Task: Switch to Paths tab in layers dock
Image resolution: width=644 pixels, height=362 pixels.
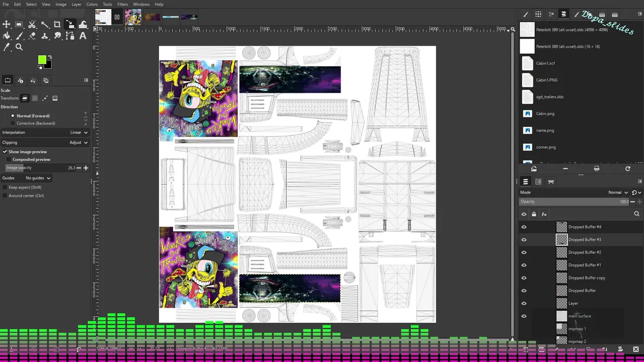Action: pos(551,182)
